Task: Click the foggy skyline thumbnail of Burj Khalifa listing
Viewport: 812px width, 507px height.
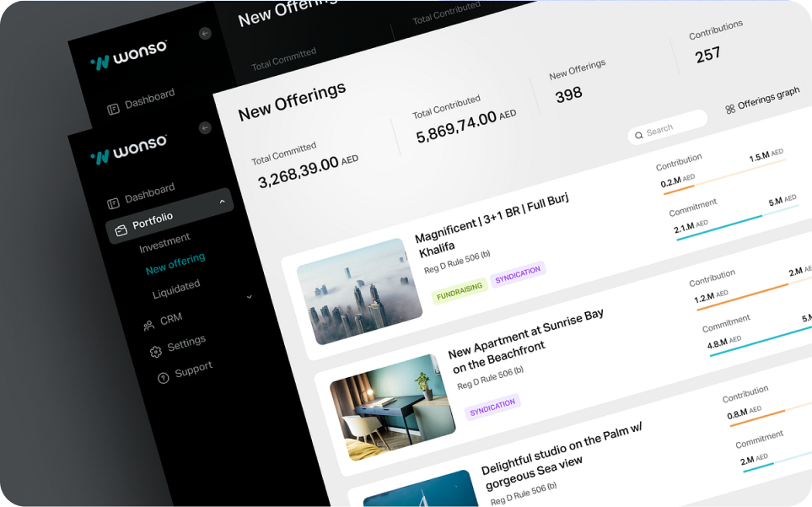Action: [x=359, y=292]
